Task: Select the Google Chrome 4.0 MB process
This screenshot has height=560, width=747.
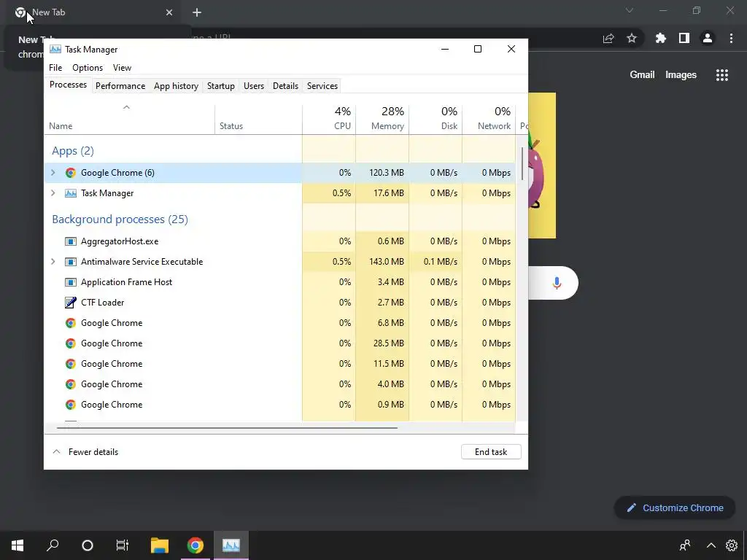Action: [x=279, y=384]
